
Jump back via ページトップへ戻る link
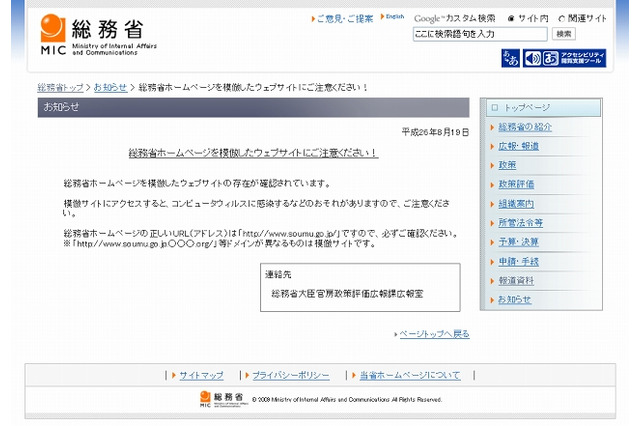point(431,332)
